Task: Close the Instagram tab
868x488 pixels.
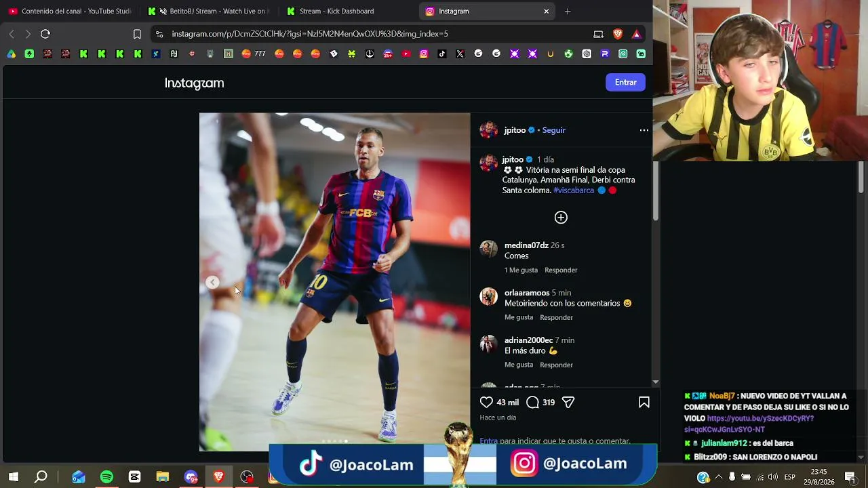Action: [546, 11]
